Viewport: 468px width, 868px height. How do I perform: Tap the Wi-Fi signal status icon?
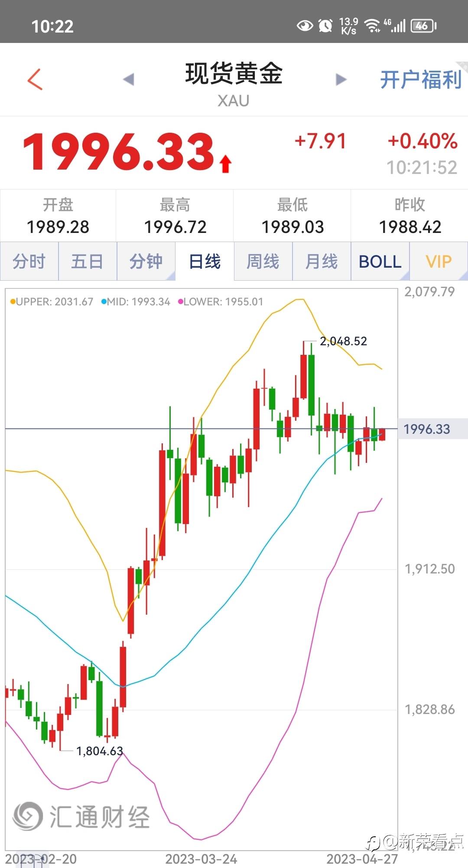372,26
